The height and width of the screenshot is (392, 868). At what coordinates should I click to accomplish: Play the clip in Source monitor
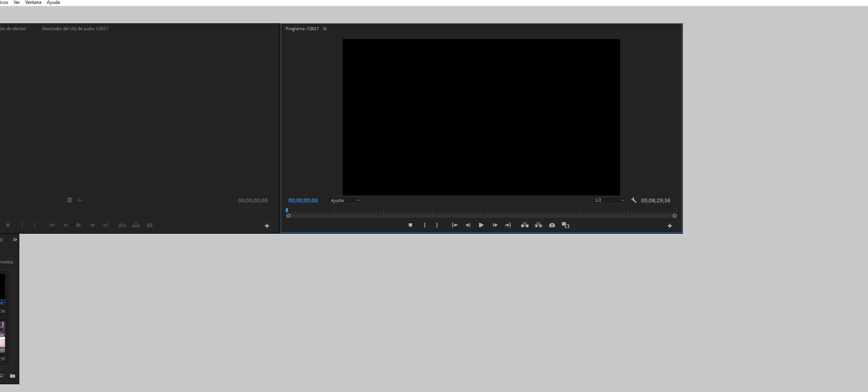tap(79, 225)
